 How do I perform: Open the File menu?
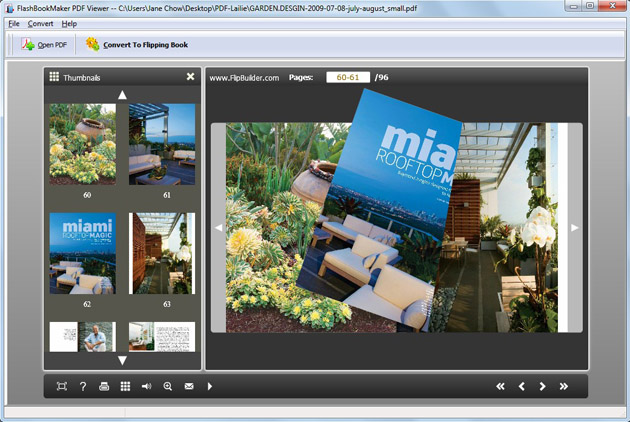click(x=14, y=23)
